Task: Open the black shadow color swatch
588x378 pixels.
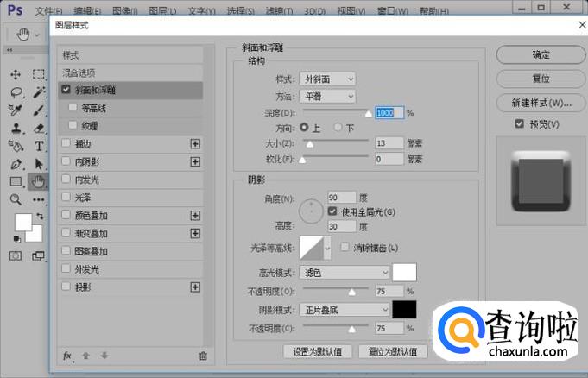Action: click(404, 309)
